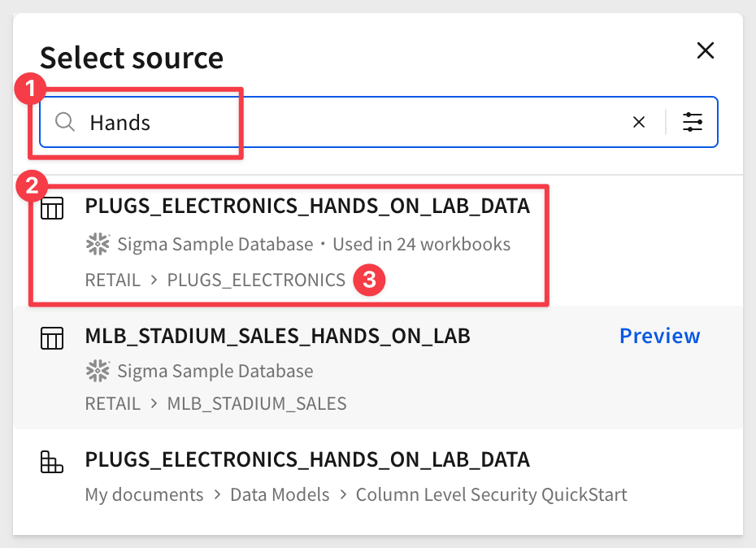
Task: Click MLB_STADIUM_SALES breadcrumb path segment
Action: (x=257, y=404)
